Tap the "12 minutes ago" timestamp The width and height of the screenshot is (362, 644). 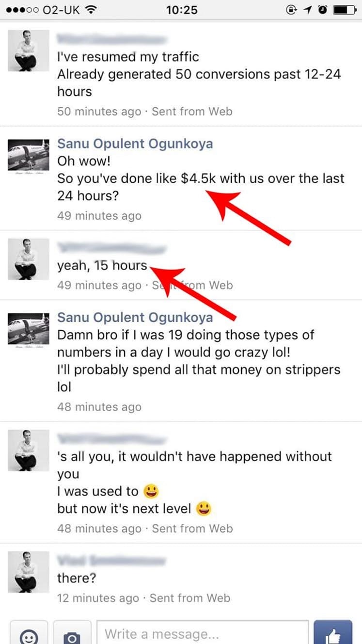click(x=98, y=598)
